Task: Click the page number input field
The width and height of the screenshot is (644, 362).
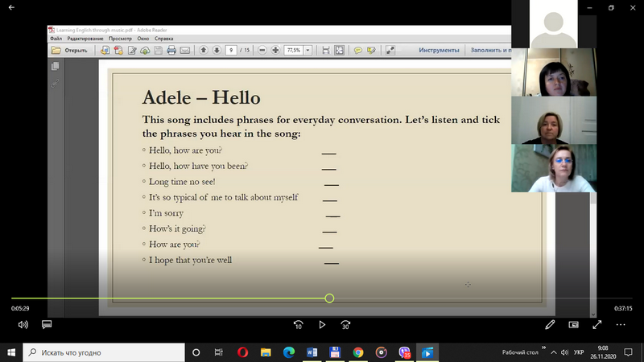Action: (231, 50)
